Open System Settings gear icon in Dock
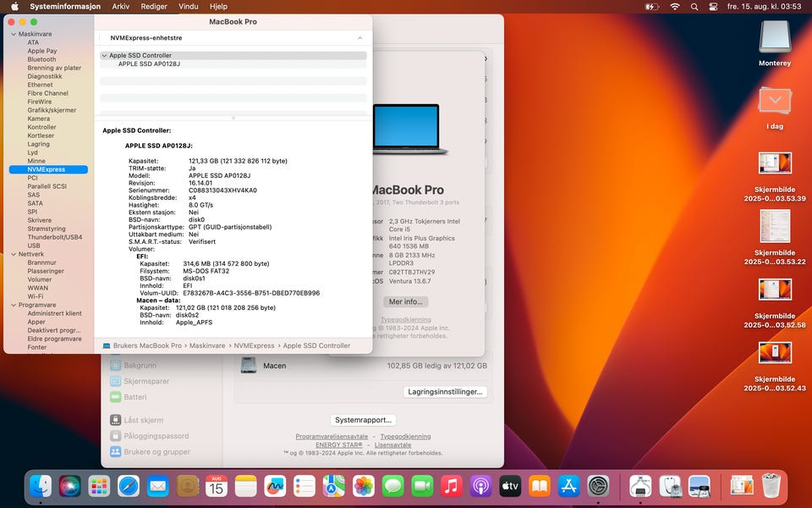Image resolution: width=812 pixels, height=508 pixels. click(x=598, y=486)
